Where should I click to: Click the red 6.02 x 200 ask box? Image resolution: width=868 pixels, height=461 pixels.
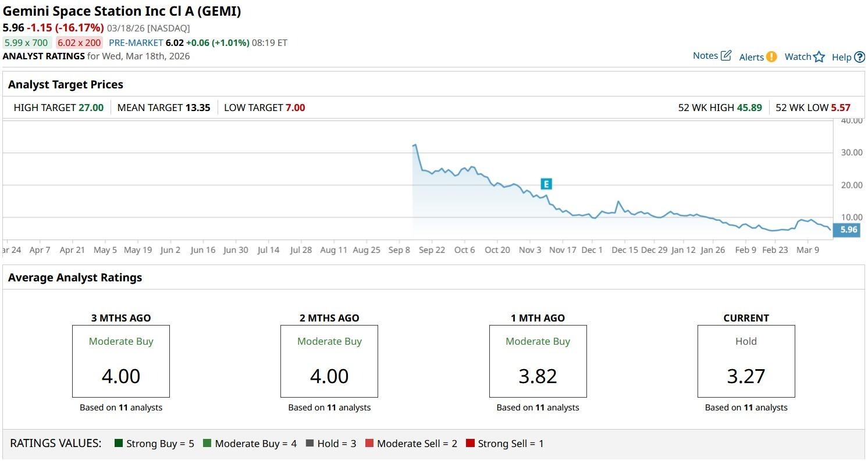click(79, 42)
